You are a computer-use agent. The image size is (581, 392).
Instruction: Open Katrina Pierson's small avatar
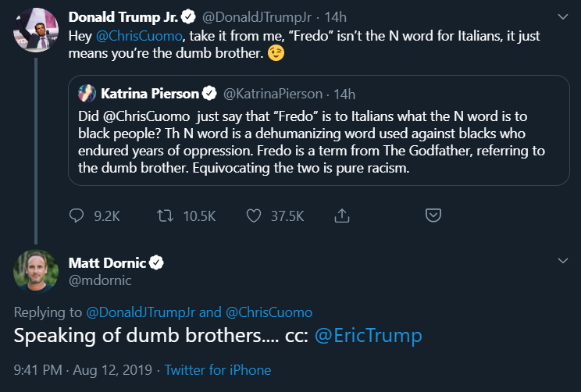[x=87, y=93]
